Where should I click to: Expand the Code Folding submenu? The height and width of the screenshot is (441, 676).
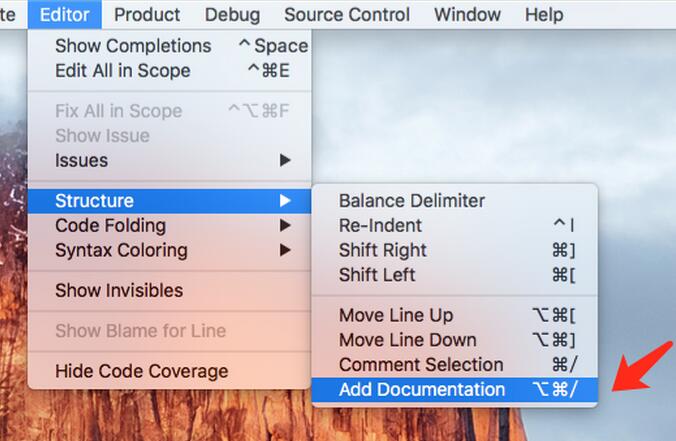(110, 226)
